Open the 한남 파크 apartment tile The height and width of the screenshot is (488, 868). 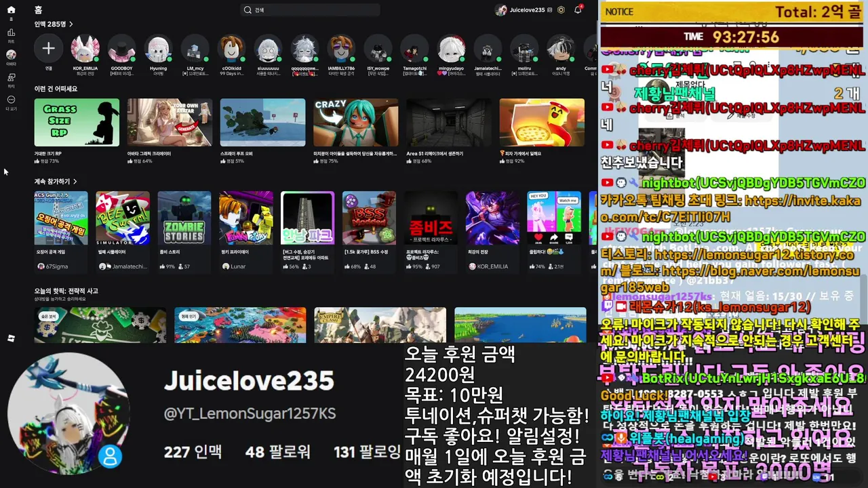(308, 218)
